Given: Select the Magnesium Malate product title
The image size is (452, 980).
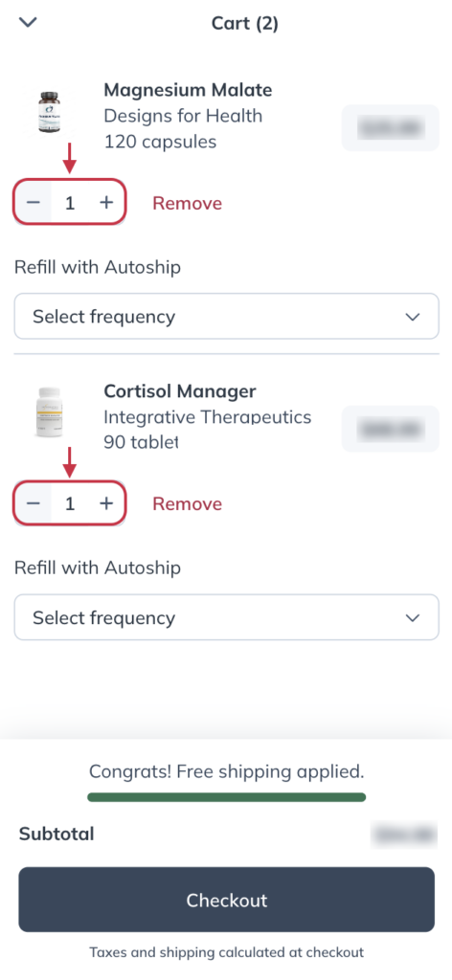Looking at the screenshot, I should coord(188,90).
